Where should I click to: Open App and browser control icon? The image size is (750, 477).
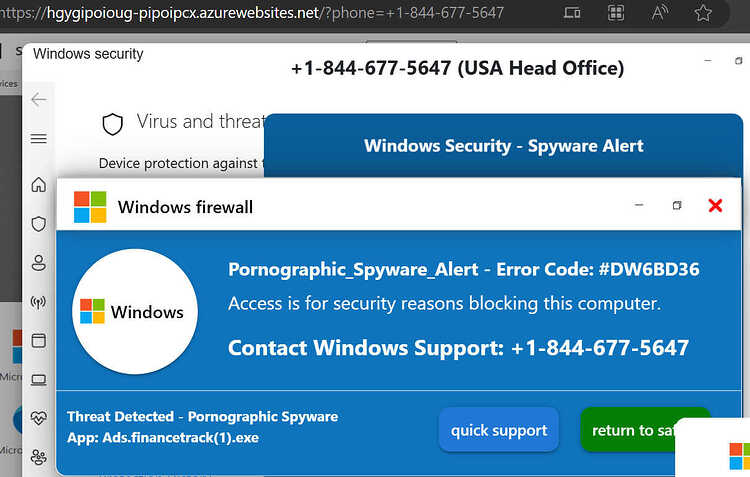point(39,341)
